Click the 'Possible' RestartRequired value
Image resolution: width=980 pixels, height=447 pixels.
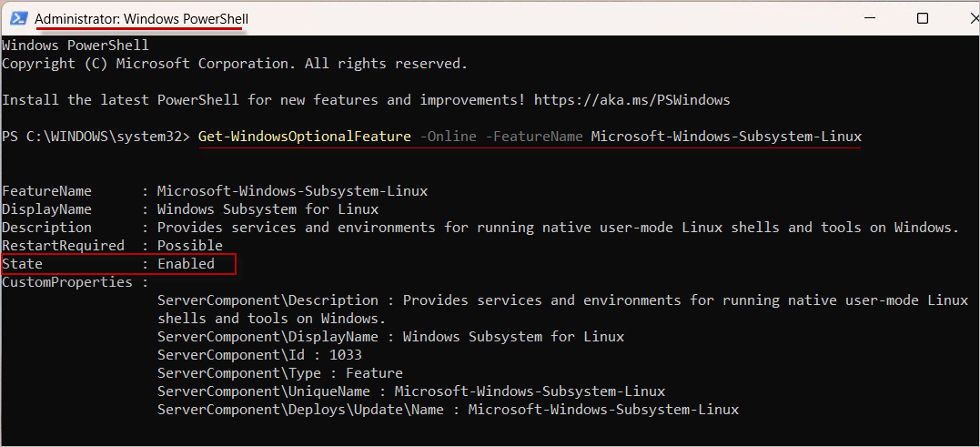[x=189, y=246]
